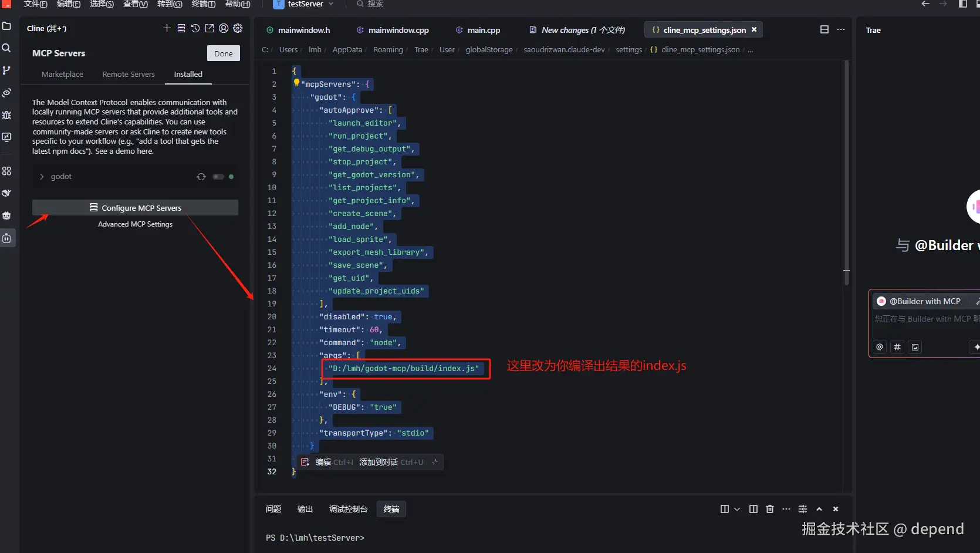Start a new Cline task with plus icon
The width and height of the screenshot is (980, 553).
coord(167,28)
